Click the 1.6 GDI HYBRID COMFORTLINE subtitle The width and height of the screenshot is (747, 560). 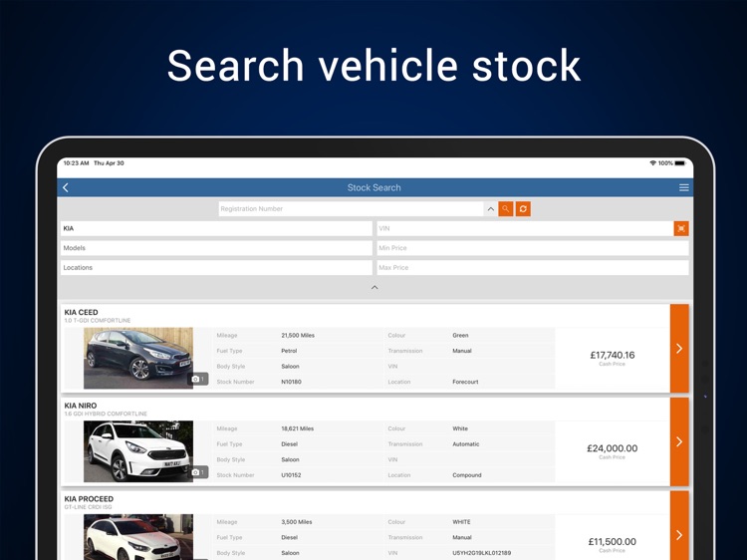pos(106,414)
